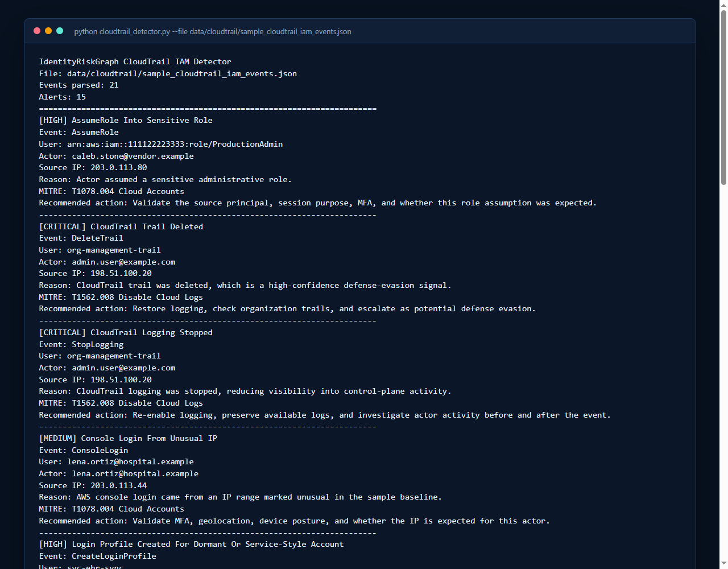728x569 pixels.
Task: Click the 'Event: DeleteTrail' line
Action: tap(81, 238)
